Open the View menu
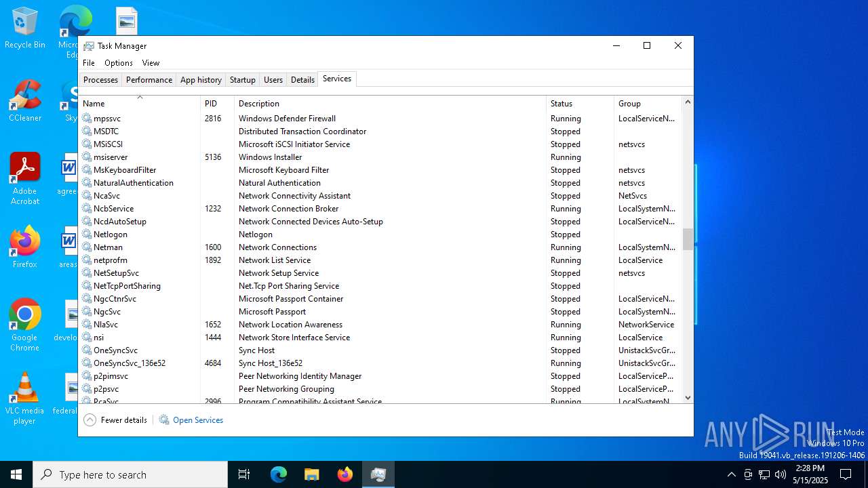Image resolution: width=868 pixels, height=488 pixels. 151,63
